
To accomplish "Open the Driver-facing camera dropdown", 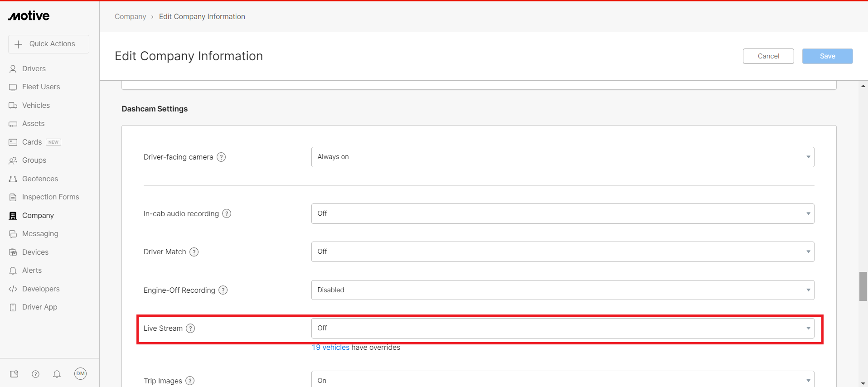I will [563, 157].
